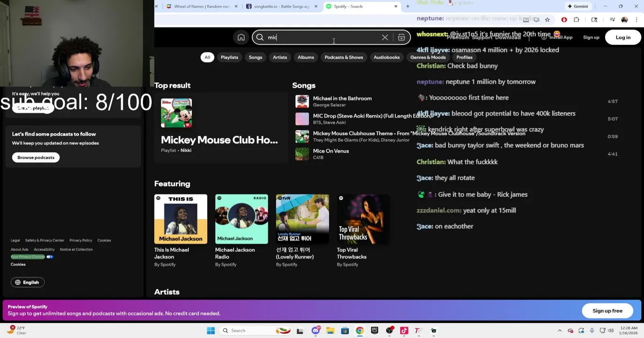The image size is (644, 338).
Task: Open the red Opera-style extension icon
Action: (x=564, y=20)
